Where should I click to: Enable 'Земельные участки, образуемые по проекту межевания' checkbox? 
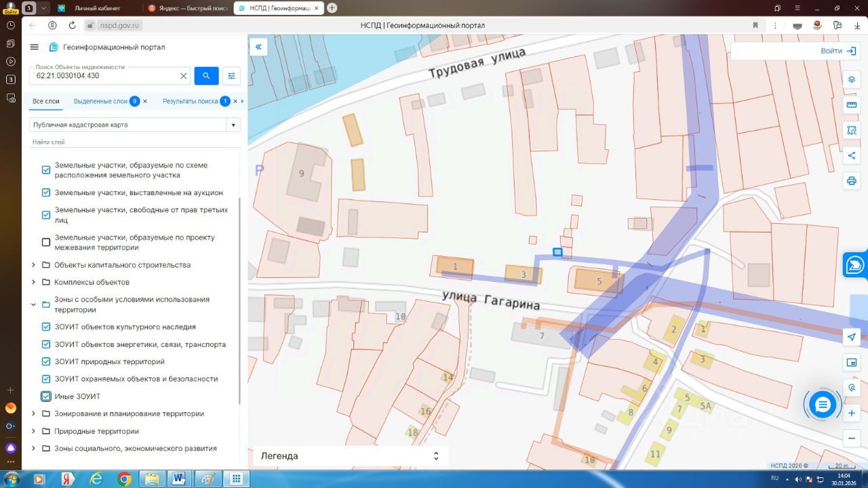(46, 243)
